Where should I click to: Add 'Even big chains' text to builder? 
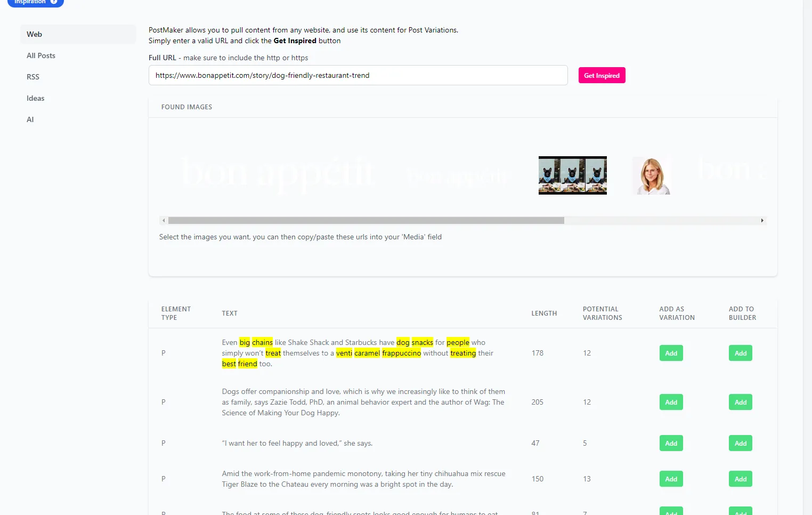pyautogui.click(x=741, y=353)
